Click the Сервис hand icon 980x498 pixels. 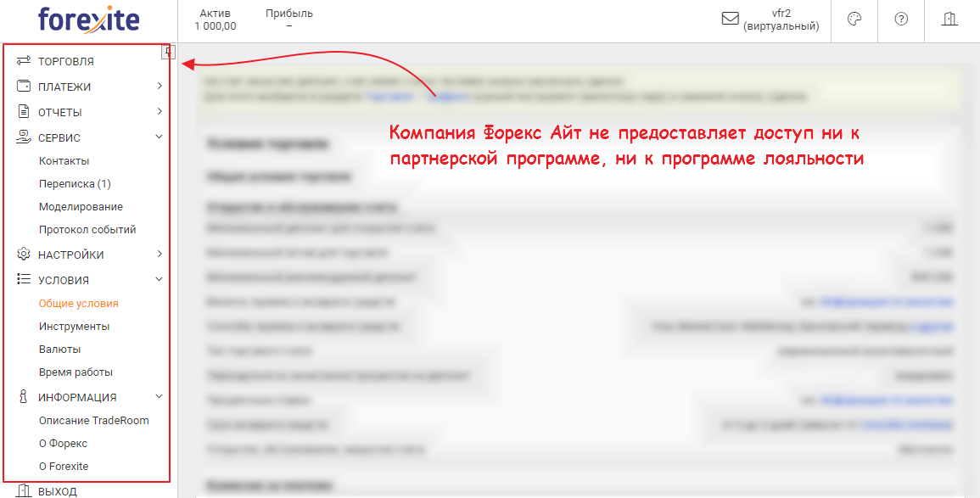point(24,137)
